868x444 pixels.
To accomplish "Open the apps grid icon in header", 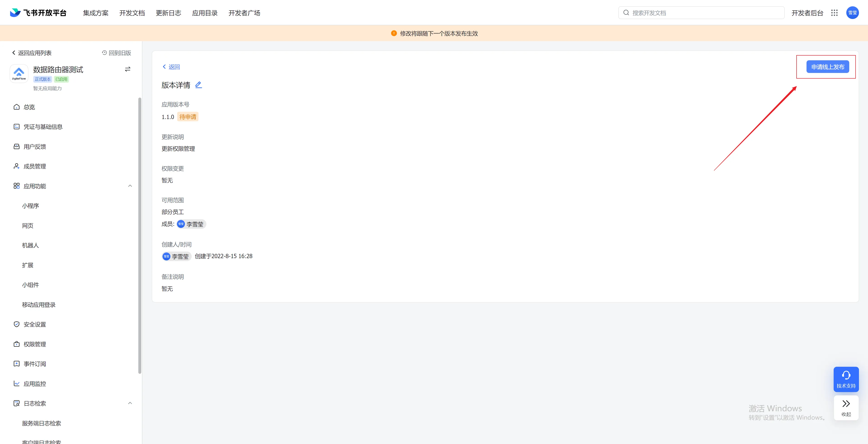I will click(x=834, y=13).
